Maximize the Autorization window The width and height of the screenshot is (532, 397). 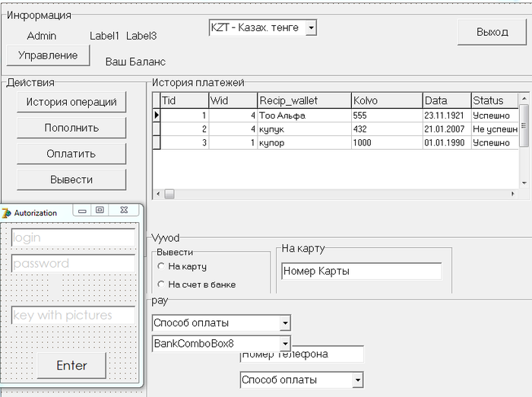pos(100,211)
